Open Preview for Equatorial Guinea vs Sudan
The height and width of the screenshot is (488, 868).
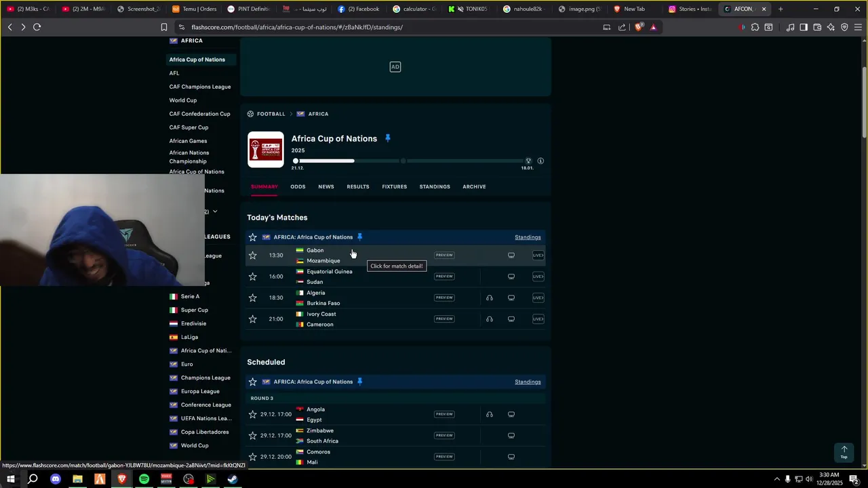(444, 277)
